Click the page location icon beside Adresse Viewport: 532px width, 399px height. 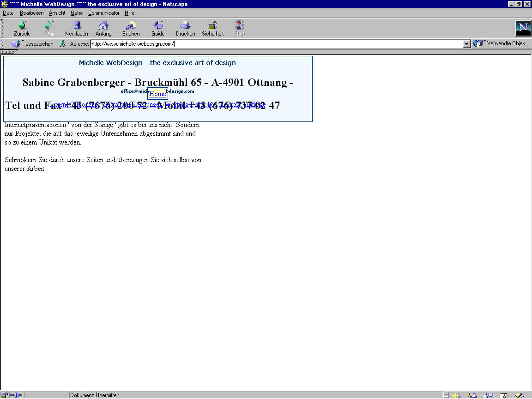[63, 44]
